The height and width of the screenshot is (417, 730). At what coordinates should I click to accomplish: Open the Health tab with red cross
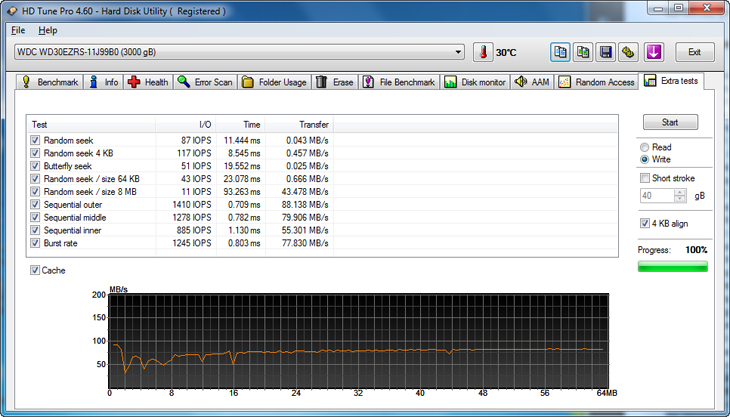[x=147, y=82]
